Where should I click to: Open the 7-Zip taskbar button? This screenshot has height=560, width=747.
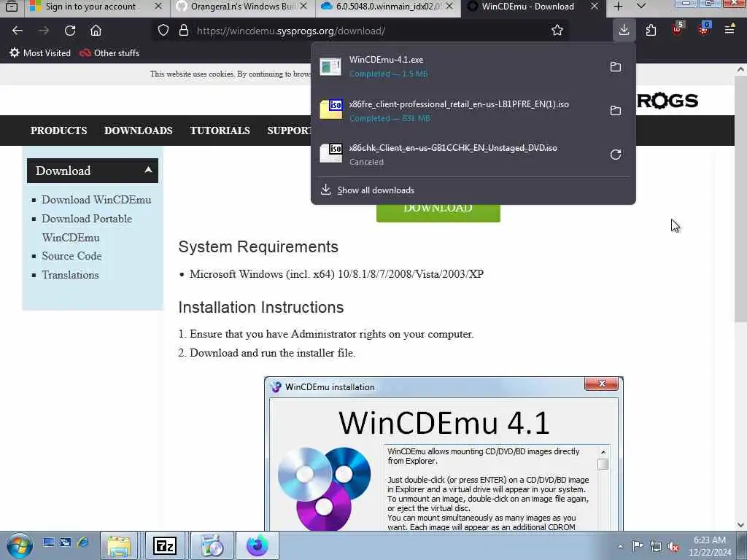[x=165, y=545]
